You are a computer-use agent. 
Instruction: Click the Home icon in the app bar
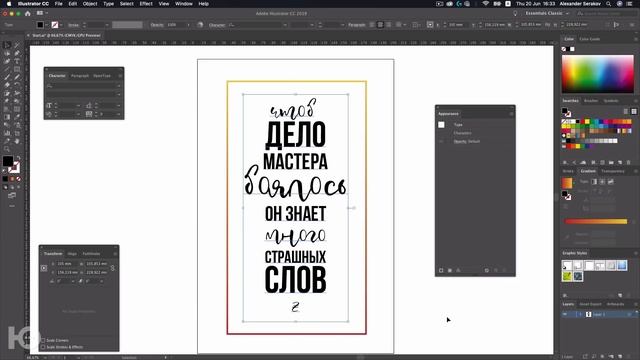click(28, 13)
